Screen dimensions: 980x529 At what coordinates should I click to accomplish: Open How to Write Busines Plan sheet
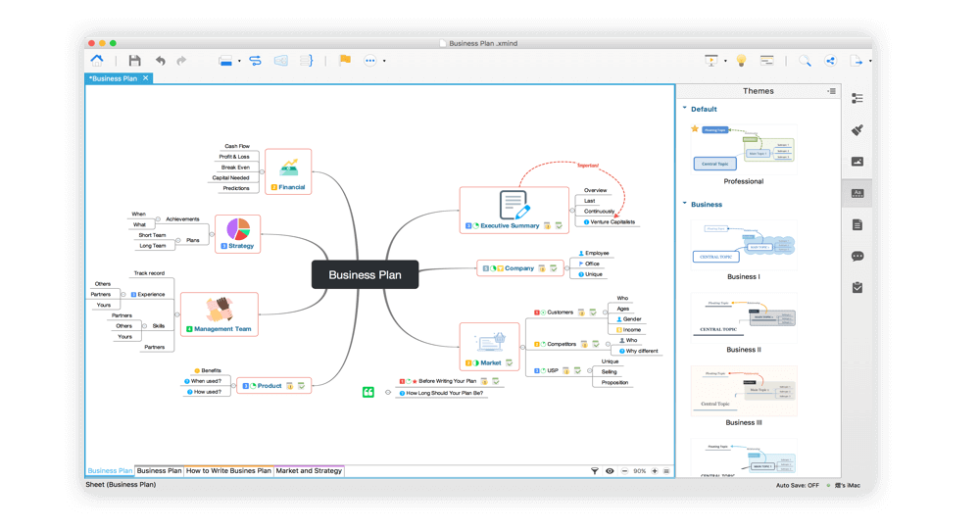tap(228, 471)
